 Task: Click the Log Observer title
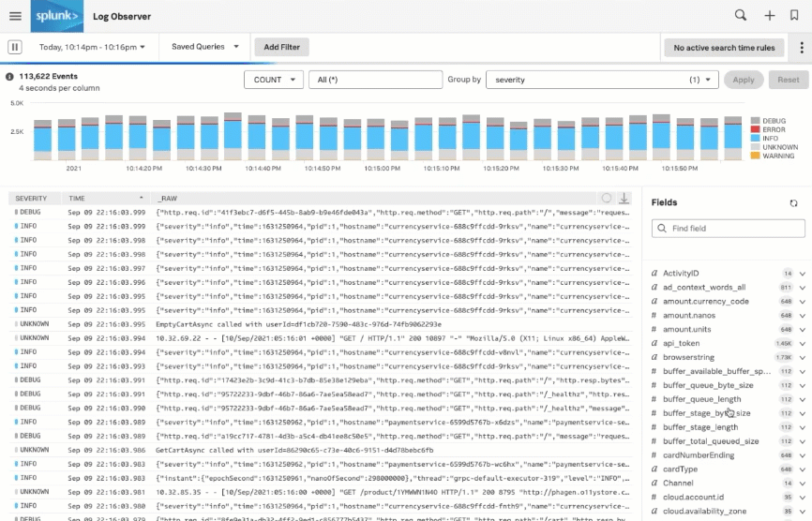click(x=122, y=17)
